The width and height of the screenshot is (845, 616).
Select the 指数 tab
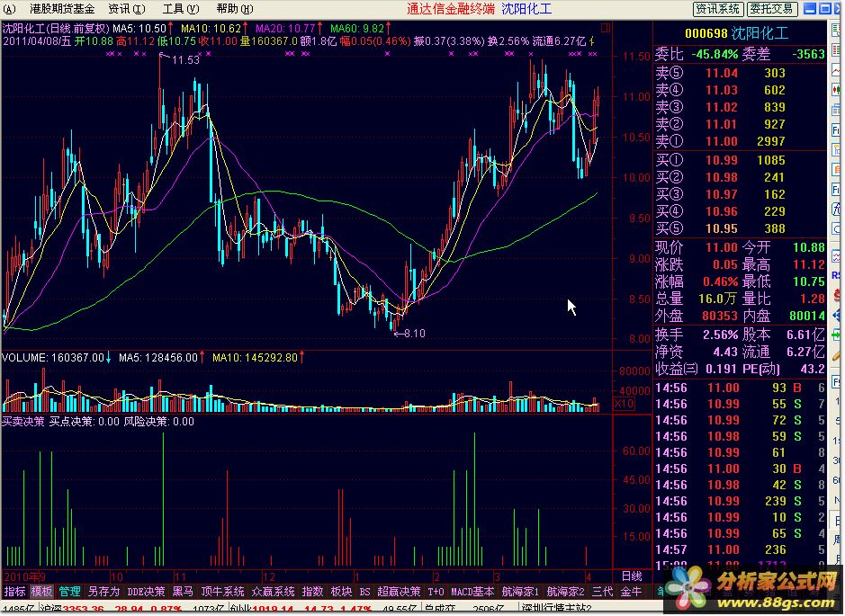pyautogui.click(x=312, y=592)
